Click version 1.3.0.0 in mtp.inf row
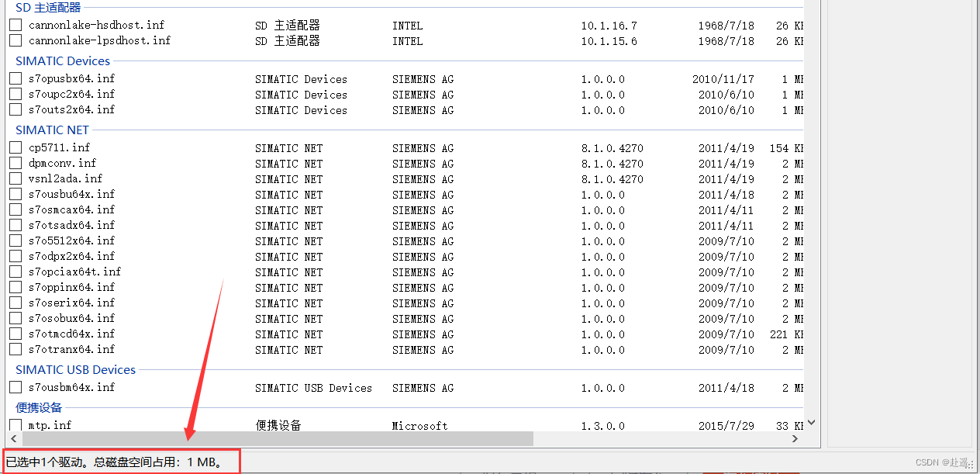The height and width of the screenshot is (474, 980). [603, 426]
